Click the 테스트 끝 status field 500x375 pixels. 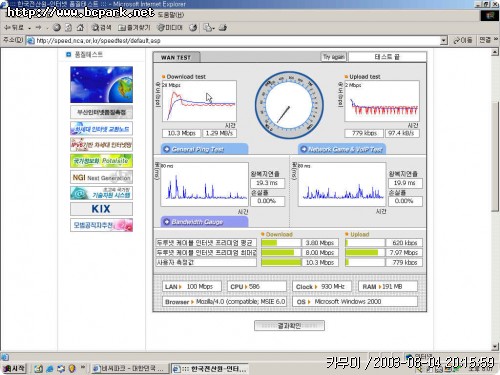click(387, 57)
